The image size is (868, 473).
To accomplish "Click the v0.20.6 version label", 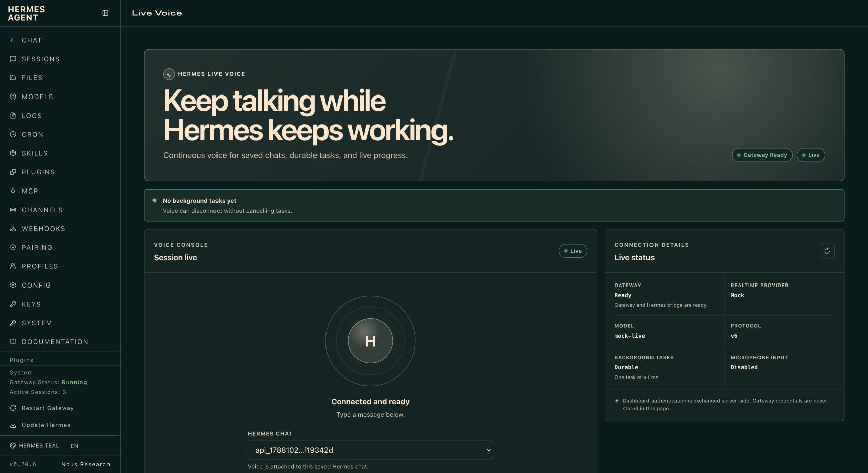I will point(23,464).
